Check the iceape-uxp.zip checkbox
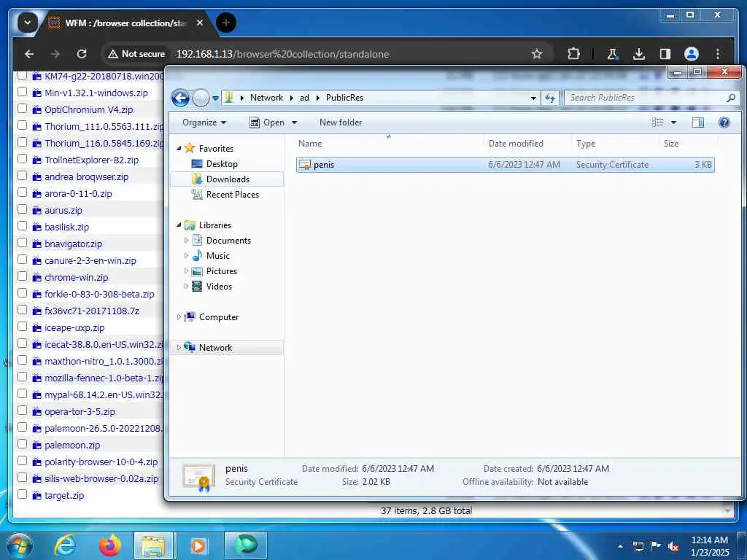This screenshot has width=747, height=560. click(x=22, y=327)
